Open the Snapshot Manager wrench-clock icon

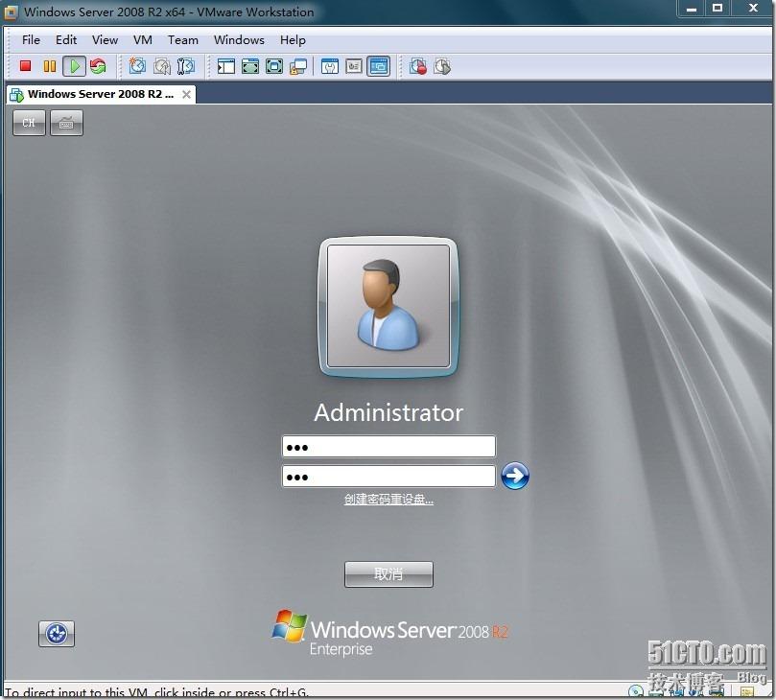point(185,66)
